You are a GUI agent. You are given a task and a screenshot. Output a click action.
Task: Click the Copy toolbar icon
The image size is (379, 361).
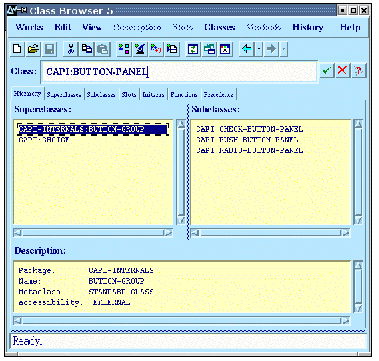click(87, 49)
